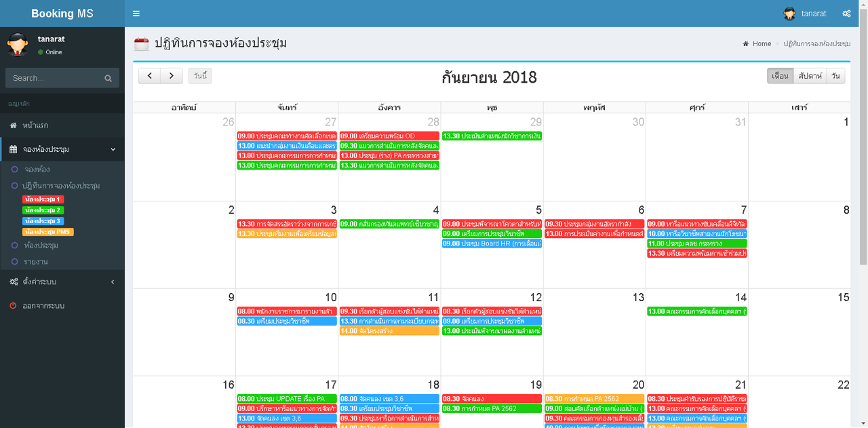This screenshot has height=428, width=868.
Task: Open 13.00 ประชุม (ร่าง) PA event
Action: pyautogui.click(x=389, y=155)
